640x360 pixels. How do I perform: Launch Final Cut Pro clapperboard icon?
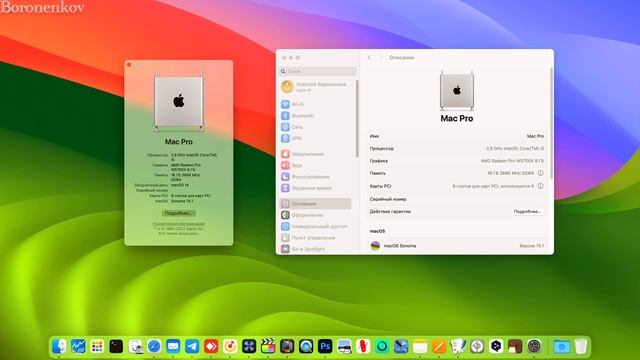tap(268, 347)
